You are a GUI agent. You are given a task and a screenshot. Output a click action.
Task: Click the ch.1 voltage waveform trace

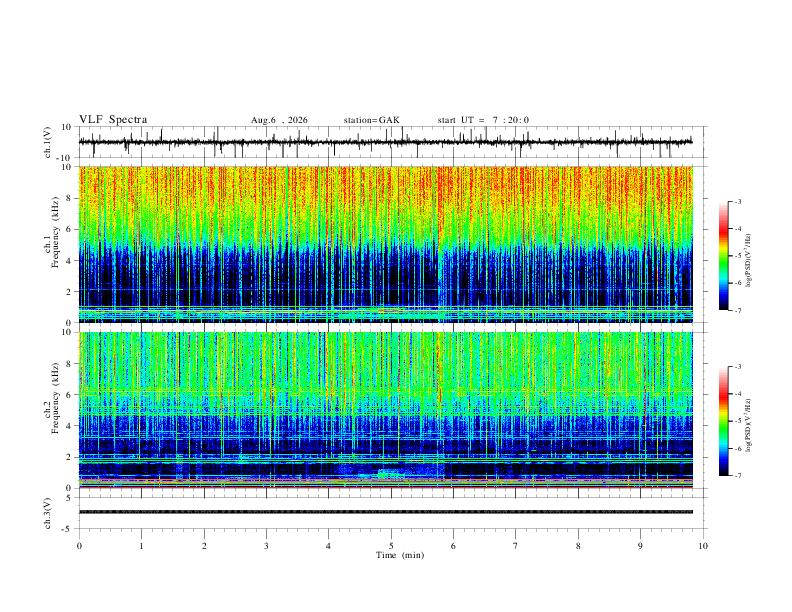coord(385,142)
